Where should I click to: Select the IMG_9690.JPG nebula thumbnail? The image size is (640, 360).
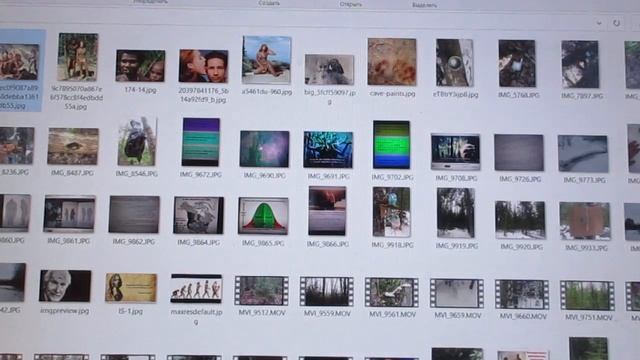pyautogui.click(x=264, y=149)
